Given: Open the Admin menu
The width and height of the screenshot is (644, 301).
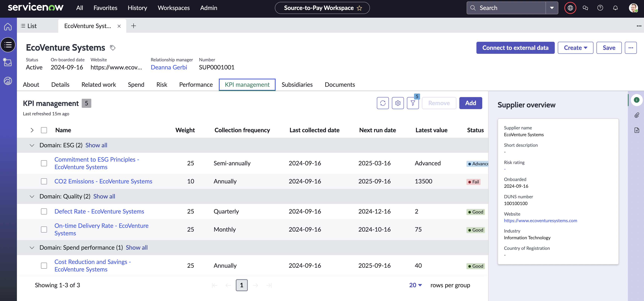Looking at the screenshot, I should pyautogui.click(x=209, y=8).
